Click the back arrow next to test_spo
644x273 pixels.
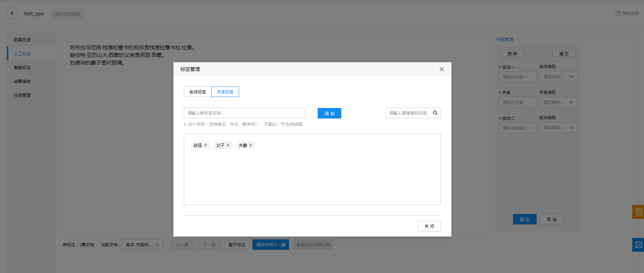tap(12, 13)
